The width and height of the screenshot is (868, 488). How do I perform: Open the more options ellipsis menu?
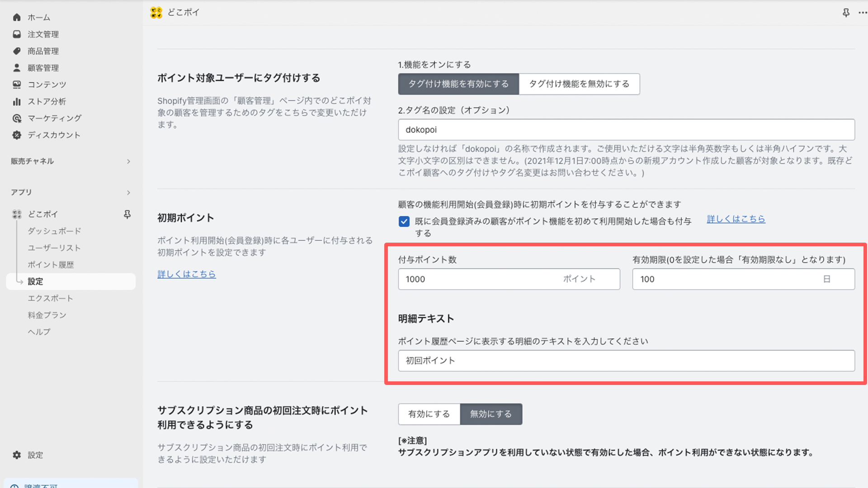pos(863,13)
